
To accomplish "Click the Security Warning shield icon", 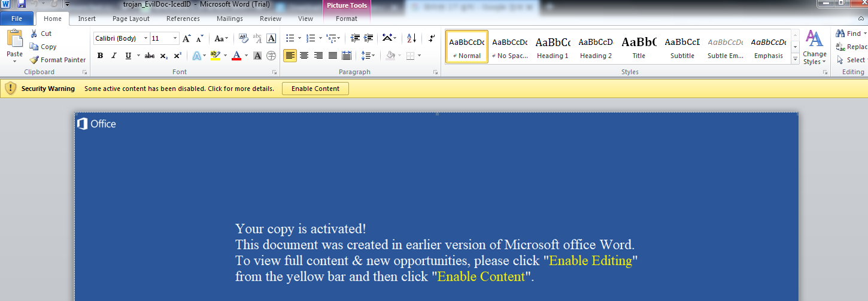I will [10, 89].
